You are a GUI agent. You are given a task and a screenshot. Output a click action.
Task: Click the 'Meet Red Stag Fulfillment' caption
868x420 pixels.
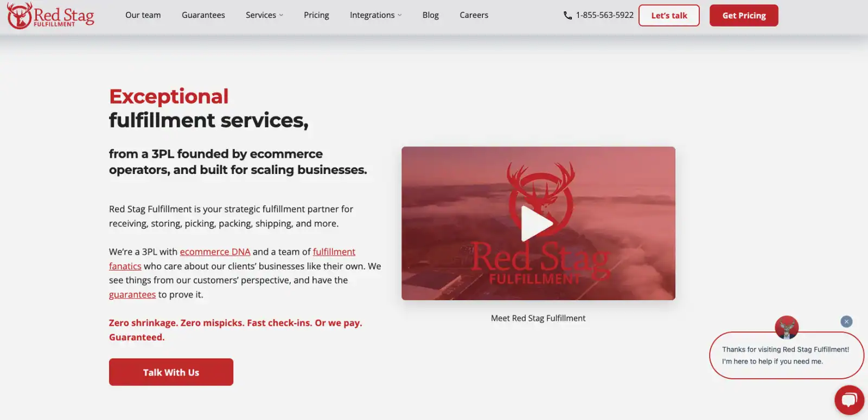point(538,318)
